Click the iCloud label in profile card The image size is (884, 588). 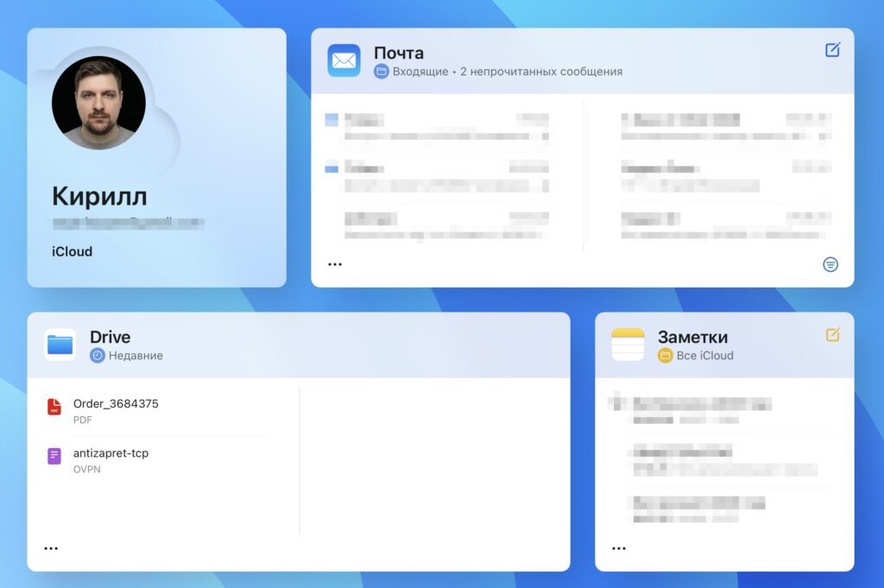click(x=73, y=251)
